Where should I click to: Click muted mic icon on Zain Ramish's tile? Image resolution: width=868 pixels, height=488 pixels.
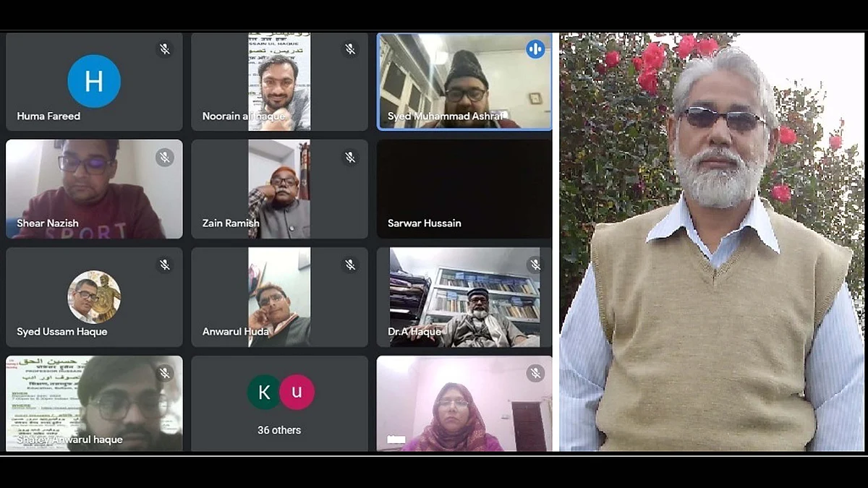click(350, 157)
